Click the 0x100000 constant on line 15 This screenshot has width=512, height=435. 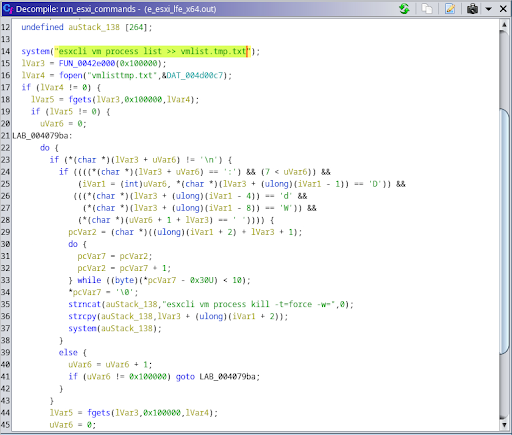click(x=138, y=63)
